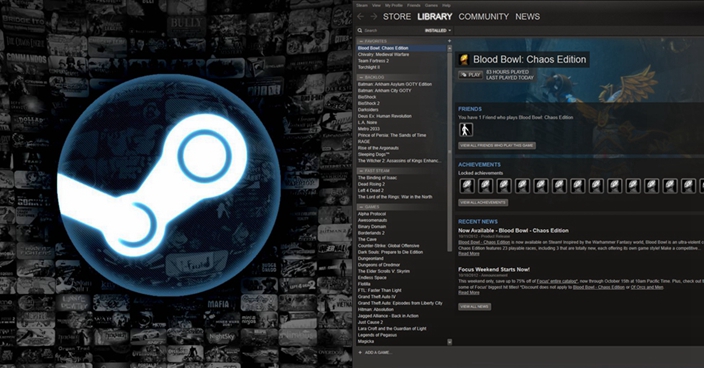Select Deus Ex: Human Revolution
The image size is (704, 368).
(384, 116)
